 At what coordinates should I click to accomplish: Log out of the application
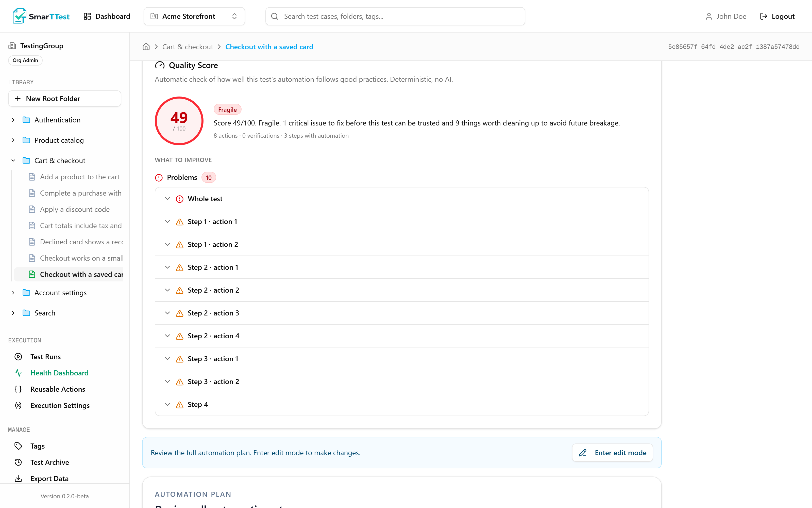pyautogui.click(x=777, y=16)
